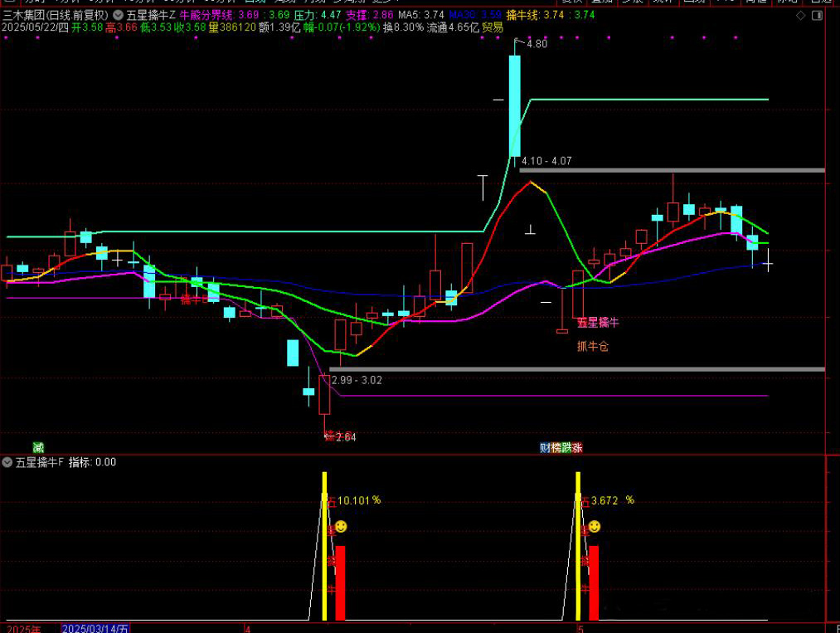Click the 五星擒牛F sub-chart dropdown icon
Screen dimensions: 840x633
[x=7, y=462]
